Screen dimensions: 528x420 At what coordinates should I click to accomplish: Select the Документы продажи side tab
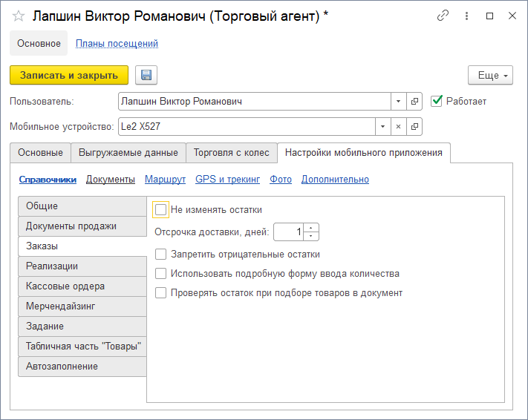click(x=82, y=226)
